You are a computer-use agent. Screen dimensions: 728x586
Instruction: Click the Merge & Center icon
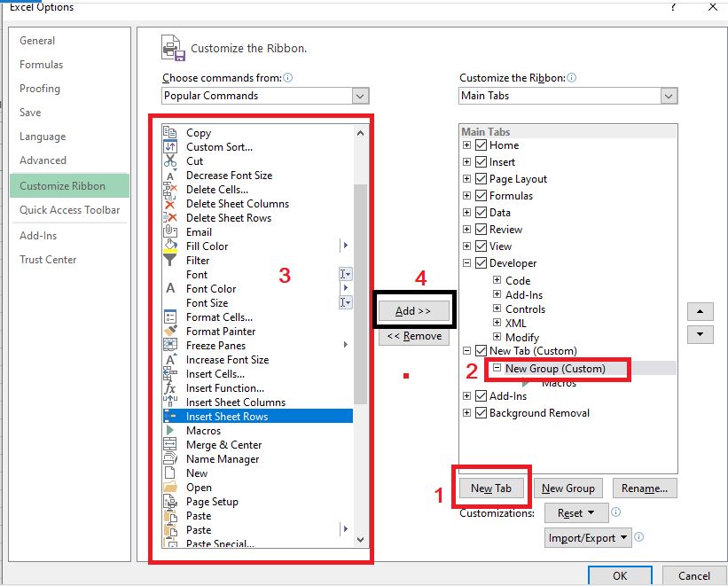point(170,444)
